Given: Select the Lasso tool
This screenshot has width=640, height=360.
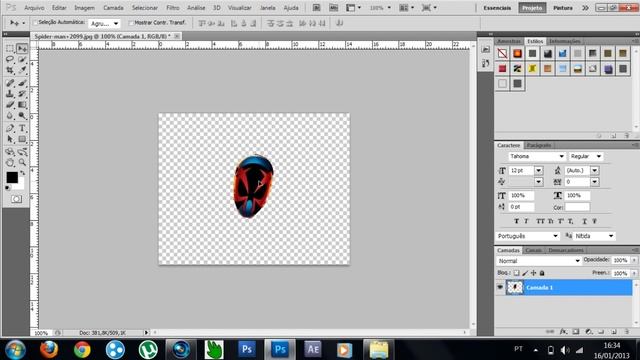Looking at the screenshot, I should pyautogui.click(x=10, y=60).
